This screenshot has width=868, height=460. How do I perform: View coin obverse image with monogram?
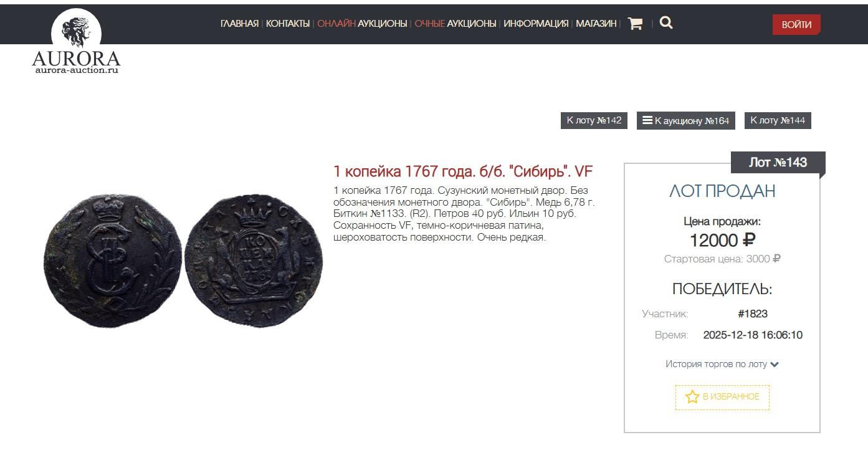click(x=112, y=260)
